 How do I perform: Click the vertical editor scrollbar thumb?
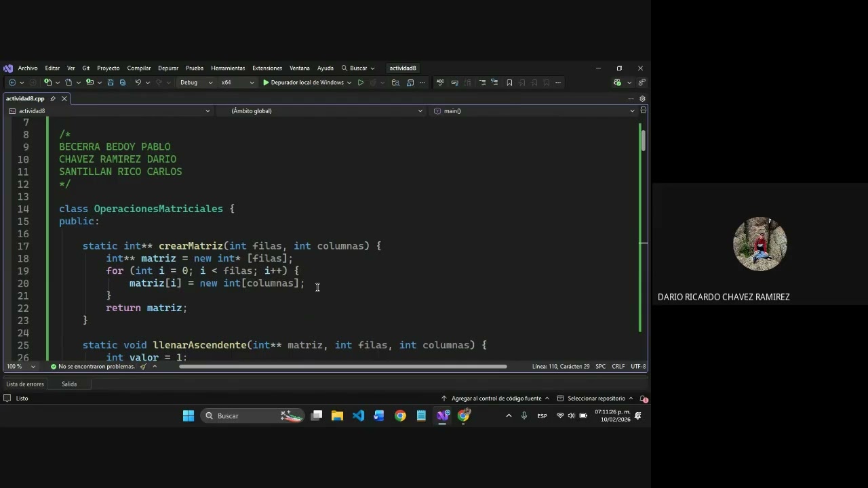(643, 140)
